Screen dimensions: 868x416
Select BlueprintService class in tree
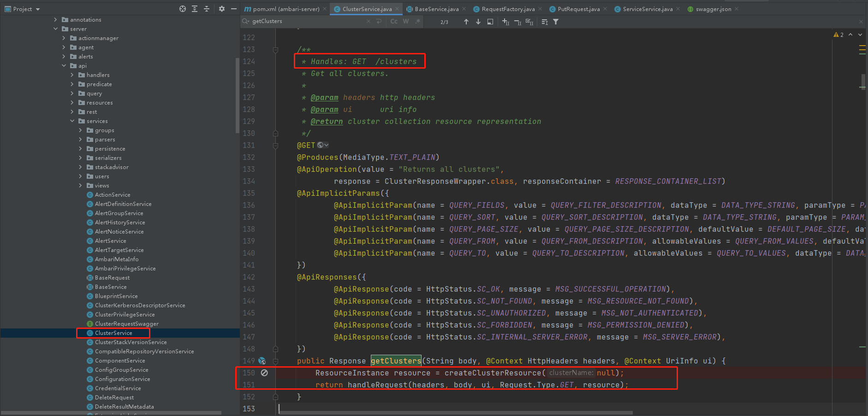coord(116,296)
